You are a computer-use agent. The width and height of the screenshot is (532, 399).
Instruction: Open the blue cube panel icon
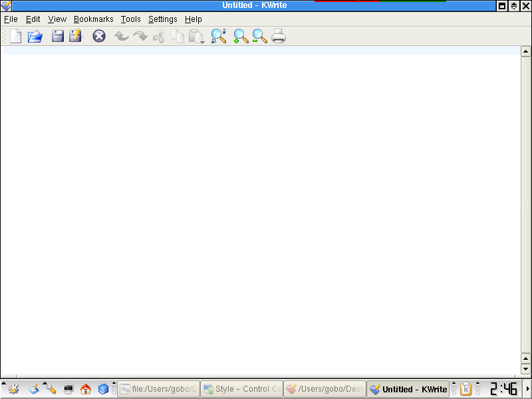(x=103, y=389)
